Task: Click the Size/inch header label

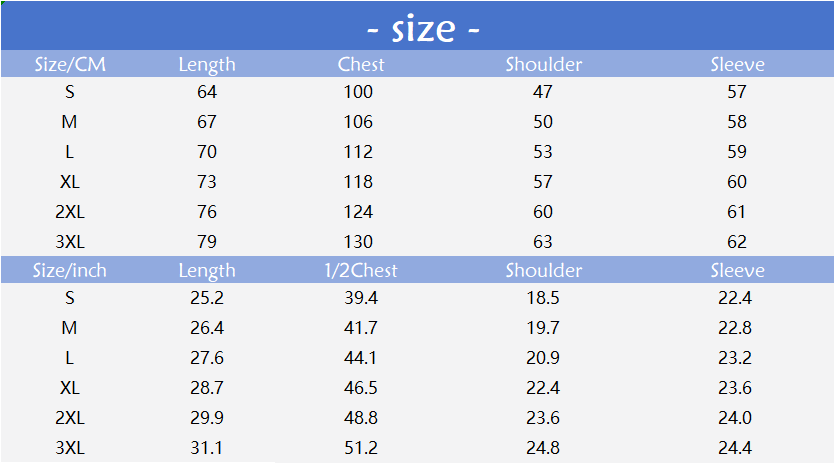Action: click(x=70, y=270)
